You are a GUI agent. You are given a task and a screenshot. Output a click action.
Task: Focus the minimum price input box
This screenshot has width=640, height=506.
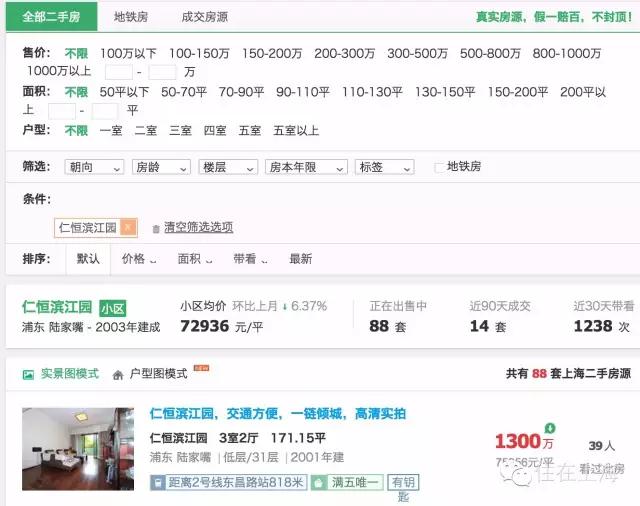click(118, 72)
